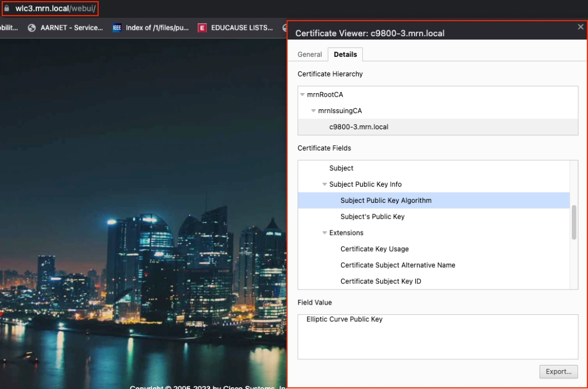Click the IEEE bookmark favicon
This screenshot has height=389, width=588.
[117, 28]
